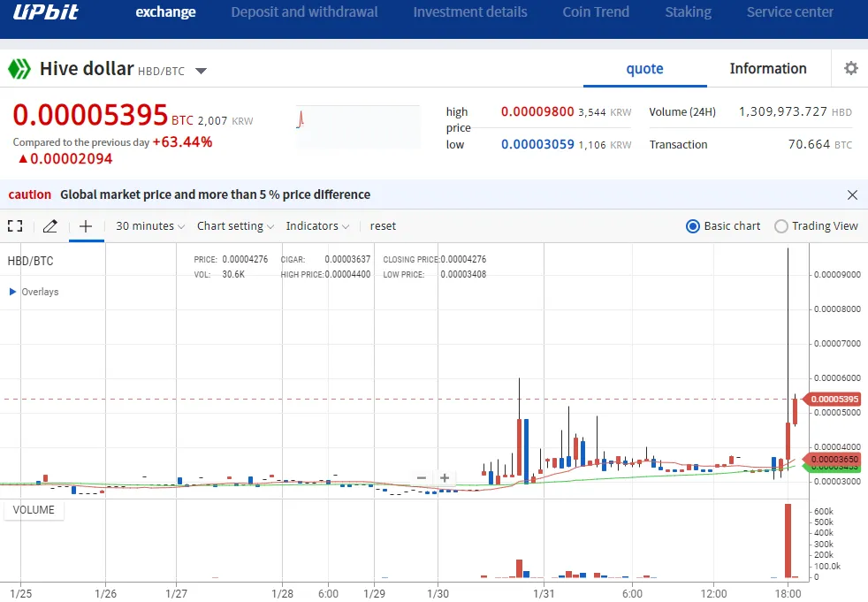Click the 0.00003650 red price axis tag
868x602 pixels.
pyautogui.click(x=834, y=459)
